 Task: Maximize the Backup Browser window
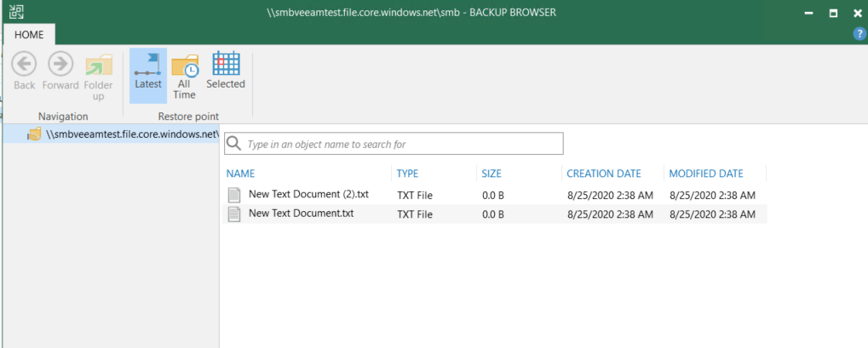pos(833,13)
